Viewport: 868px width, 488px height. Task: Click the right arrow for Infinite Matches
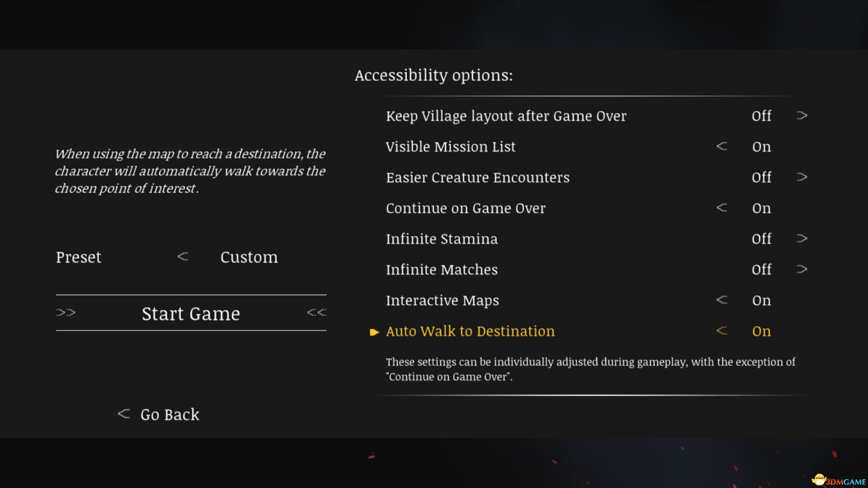click(x=803, y=269)
